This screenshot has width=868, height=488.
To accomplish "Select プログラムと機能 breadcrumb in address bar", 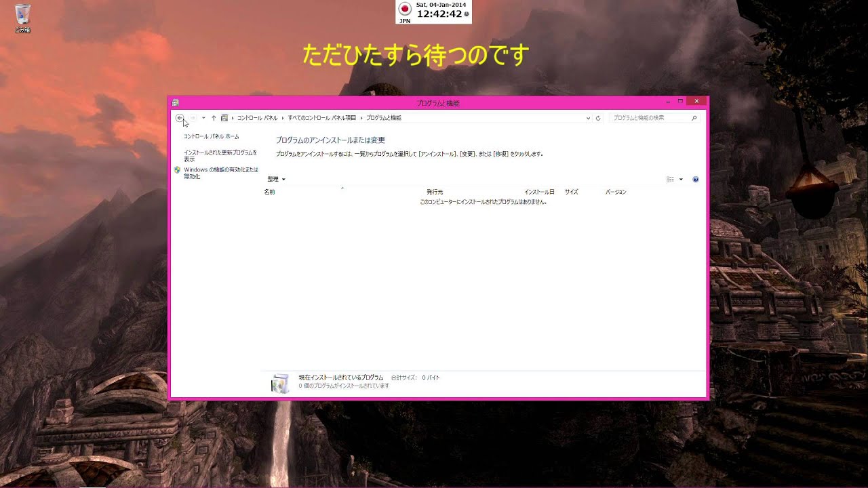I will (x=384, y=118).
